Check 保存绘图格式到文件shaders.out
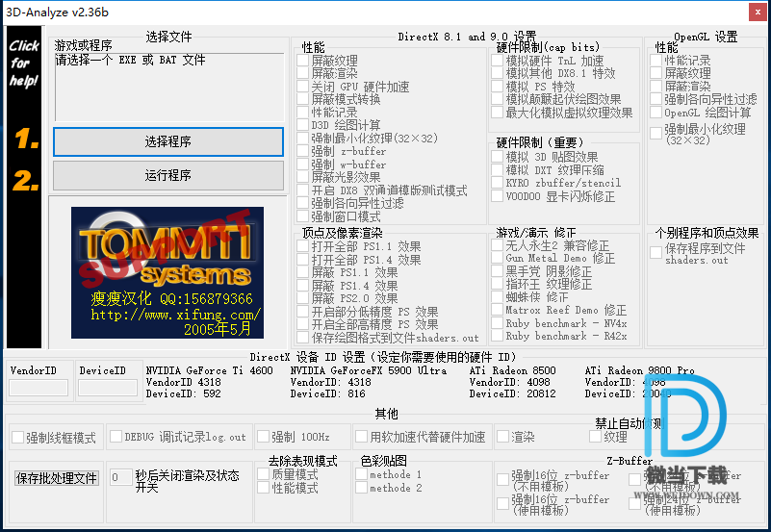This screenshot has height=532, width=771. click(303, 338)
